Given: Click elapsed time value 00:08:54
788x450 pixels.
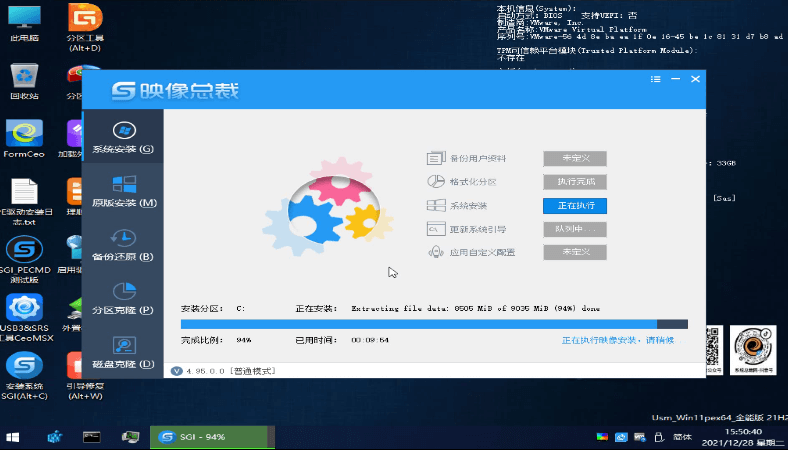Looking at the screenshot, I should click(370, 340).
